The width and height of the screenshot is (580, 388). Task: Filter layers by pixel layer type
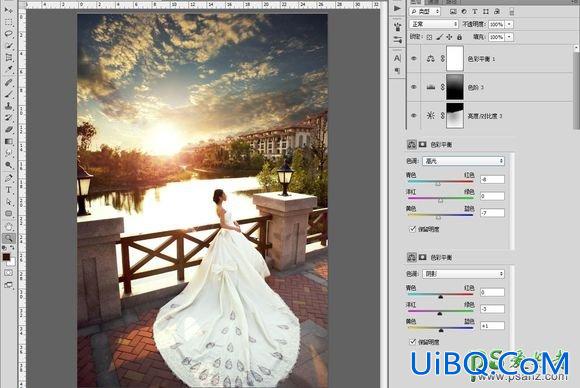tap(453, 12)
